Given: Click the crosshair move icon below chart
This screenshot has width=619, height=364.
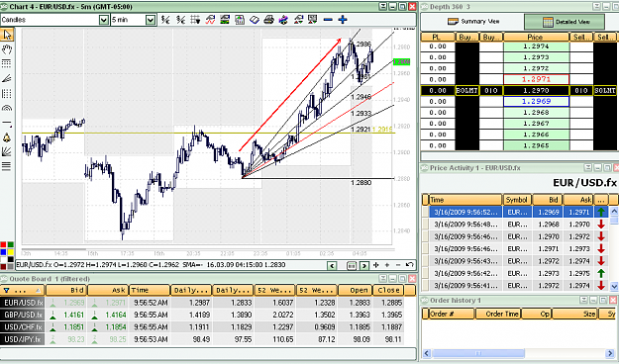Looking at the screenshot, I should 375,265.
